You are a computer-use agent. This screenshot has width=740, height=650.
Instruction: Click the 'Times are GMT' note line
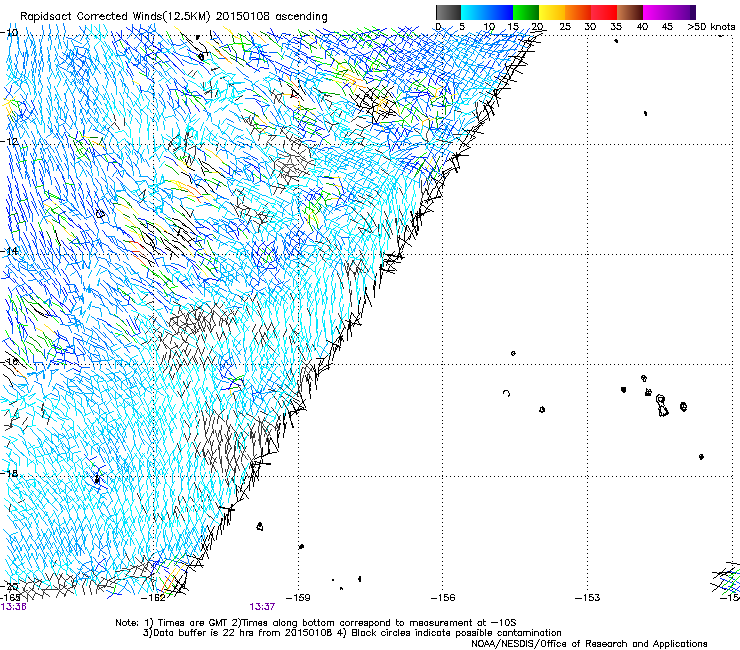pos(316,623)
